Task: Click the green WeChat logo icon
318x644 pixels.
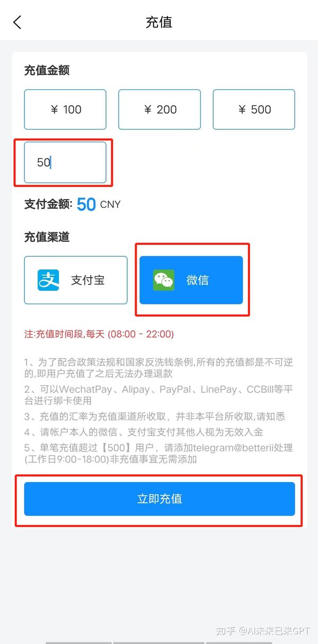Action: pos(163,280)
